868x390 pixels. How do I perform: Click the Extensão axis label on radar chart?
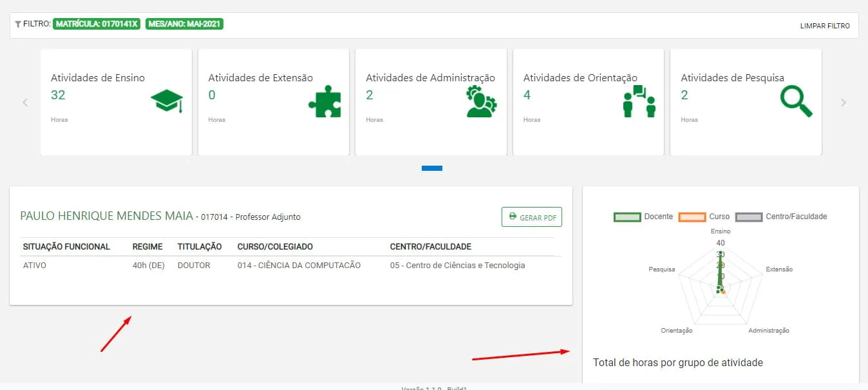point(779,269)
